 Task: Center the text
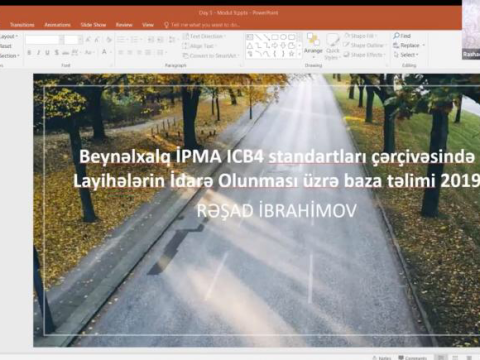click(130, 53)
